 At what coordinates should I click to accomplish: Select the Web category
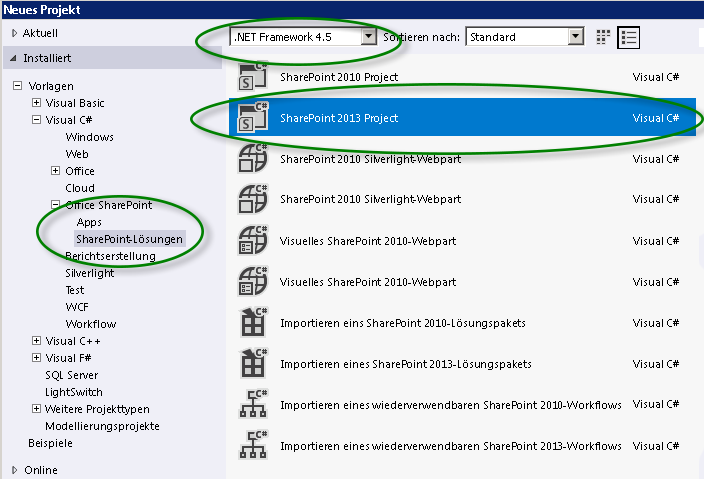(x=77, y=154)
